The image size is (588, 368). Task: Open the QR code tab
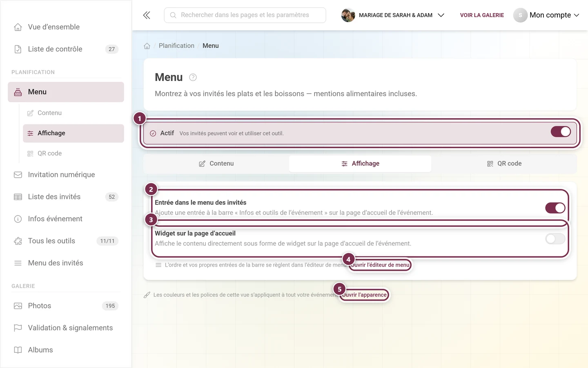point(504,164)
